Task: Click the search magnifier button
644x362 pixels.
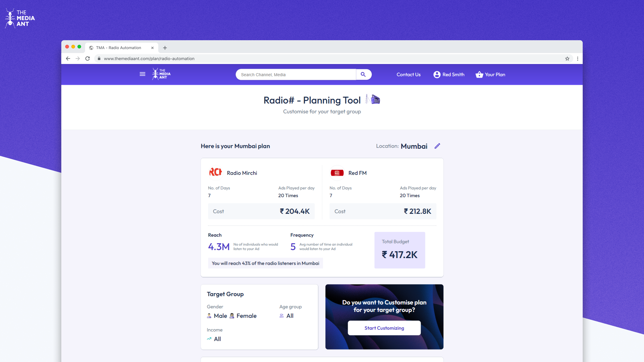Action: coord(363,74)
